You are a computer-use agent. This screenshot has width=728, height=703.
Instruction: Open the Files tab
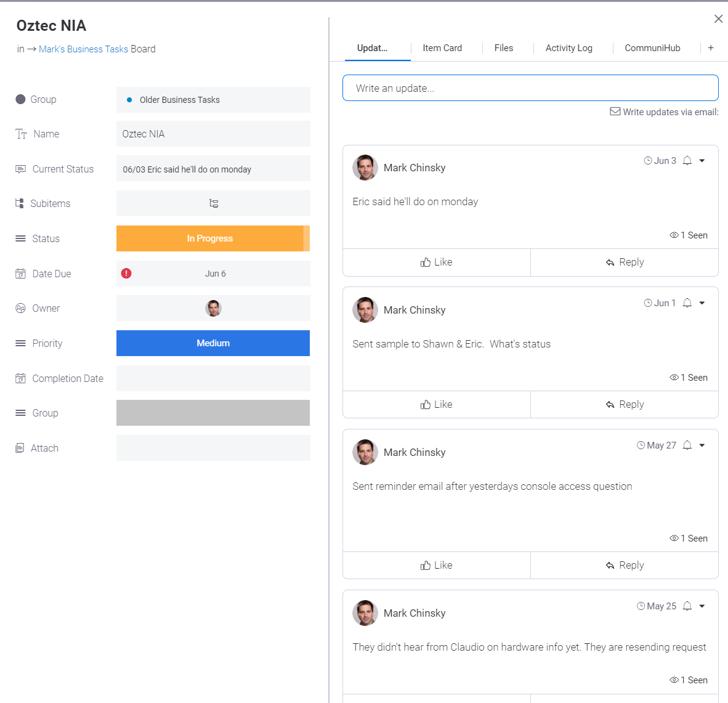504,48
